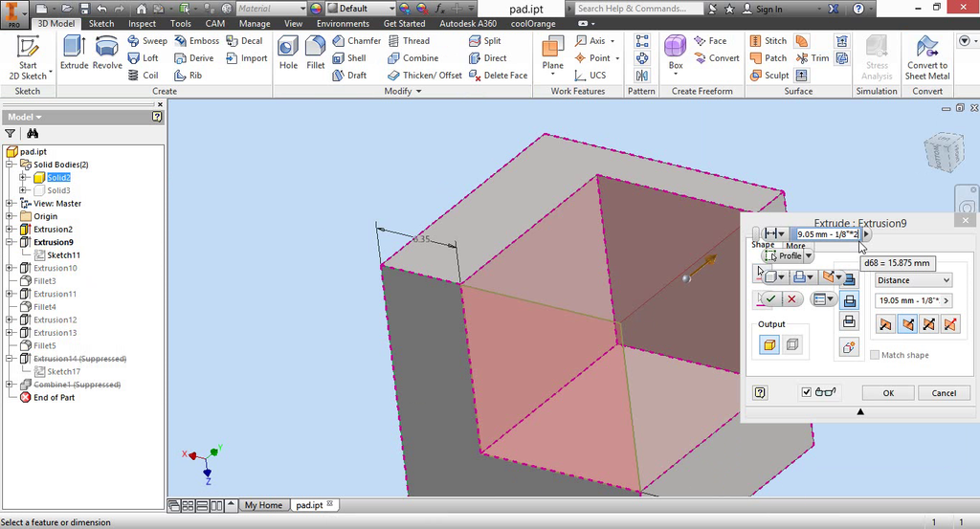Choose the Delete Face tool
The height and width of the screenshot is (529, 980).
click(498, 75)
